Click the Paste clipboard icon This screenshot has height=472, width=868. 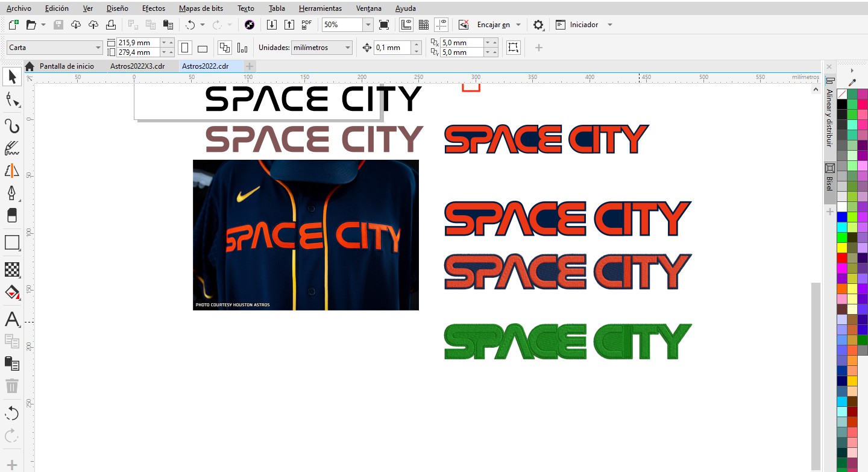coord(168,25)
